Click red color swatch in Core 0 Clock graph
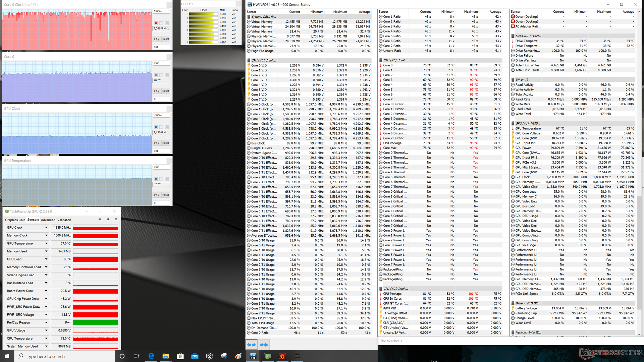The width and height of the screenshot is (644, 362). [156, 23]
